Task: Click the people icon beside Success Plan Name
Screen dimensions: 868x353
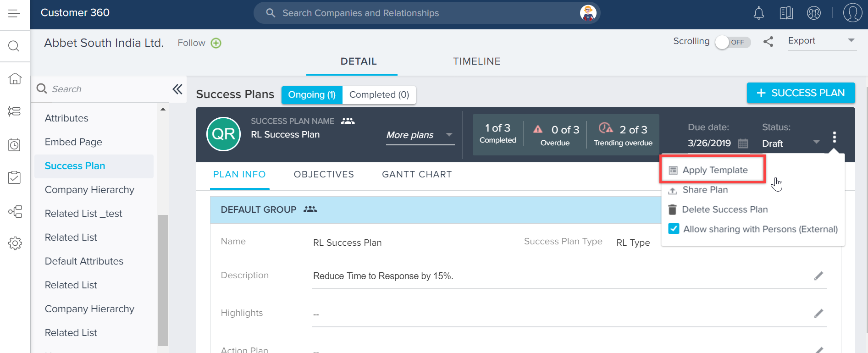Action: (x=348, y=121)
